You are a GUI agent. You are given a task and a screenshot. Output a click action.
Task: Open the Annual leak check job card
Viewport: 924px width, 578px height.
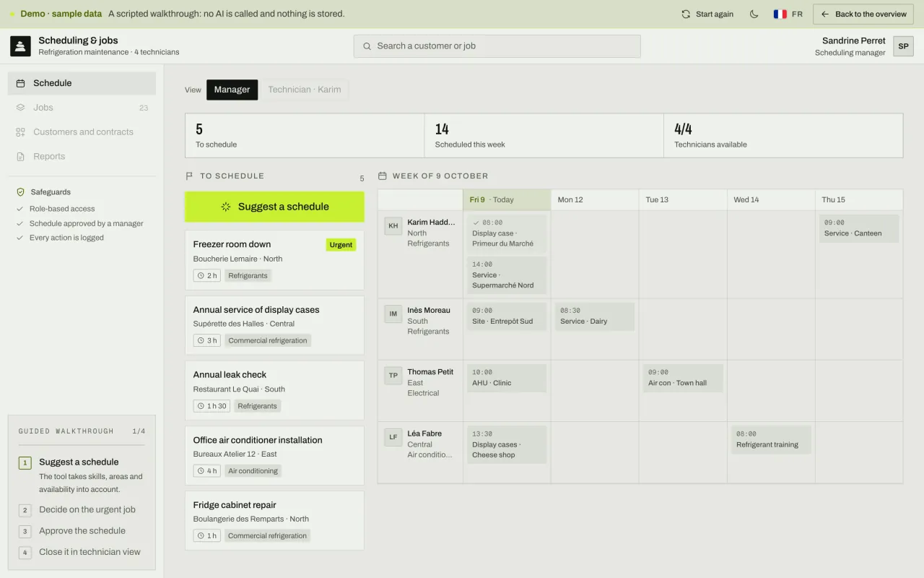pos(274,390)
